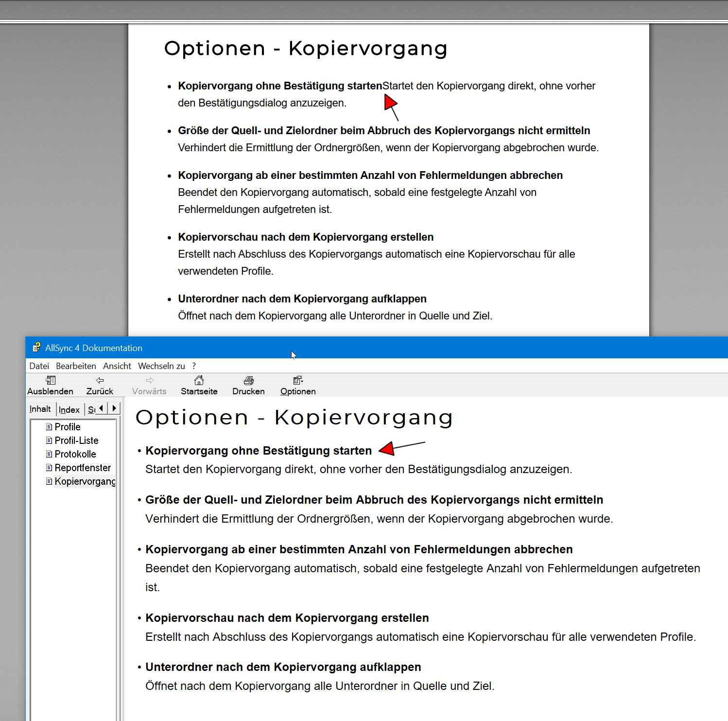Open the Datei menu
The image size is (728, 721).
tap(39, 366)
